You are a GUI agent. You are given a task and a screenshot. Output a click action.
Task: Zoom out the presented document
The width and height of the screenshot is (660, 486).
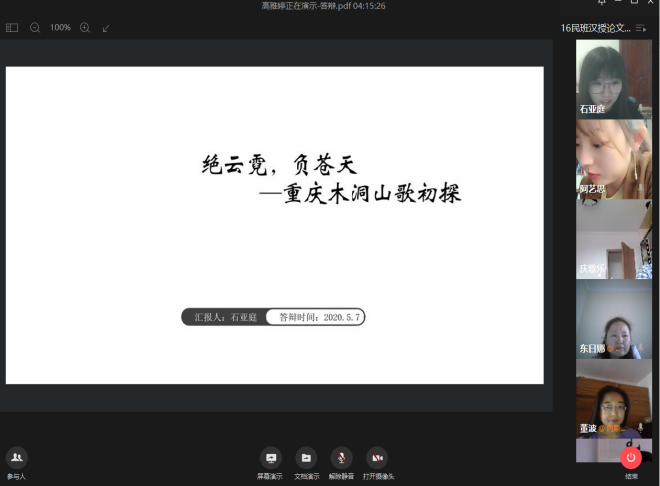point(35,28)
